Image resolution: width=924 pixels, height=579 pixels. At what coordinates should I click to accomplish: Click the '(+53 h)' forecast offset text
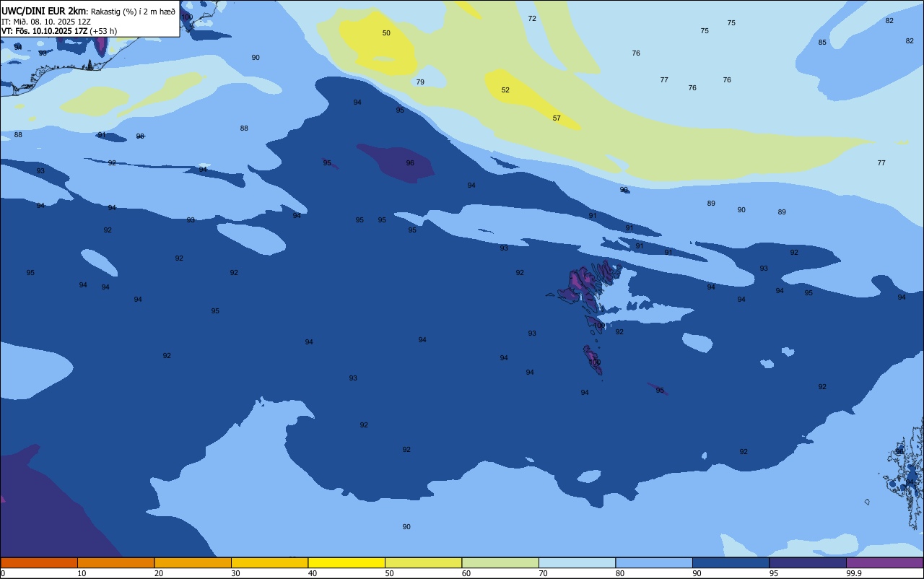click(104, 31)
